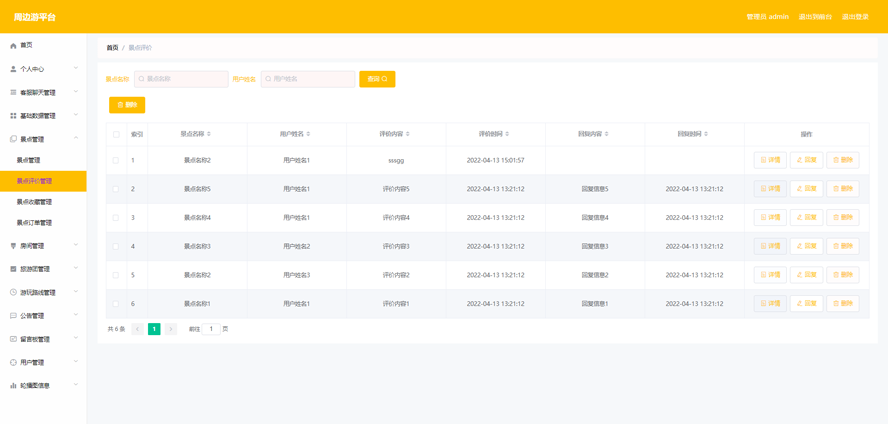The height and width of the screenshot is (424, 888).
Task: Check the checkbox for row 1 sssgg
Action: coord(116,160)
